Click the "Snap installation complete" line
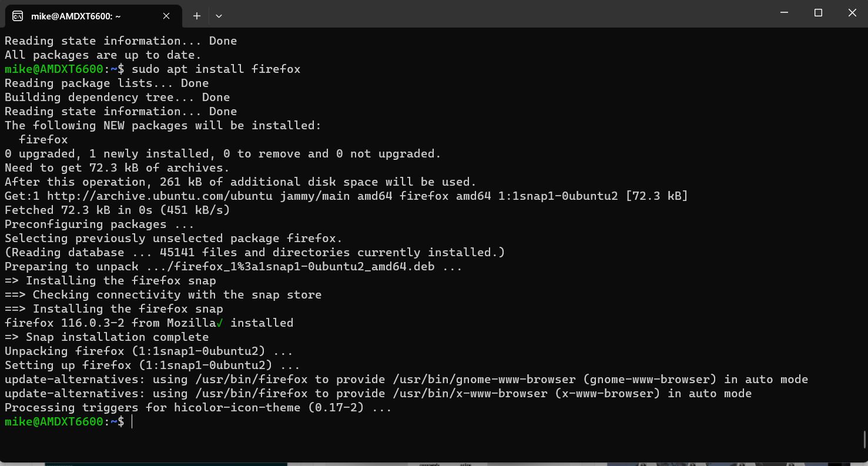The width and height of the screenshot is (868, 466). pos(117,337)
